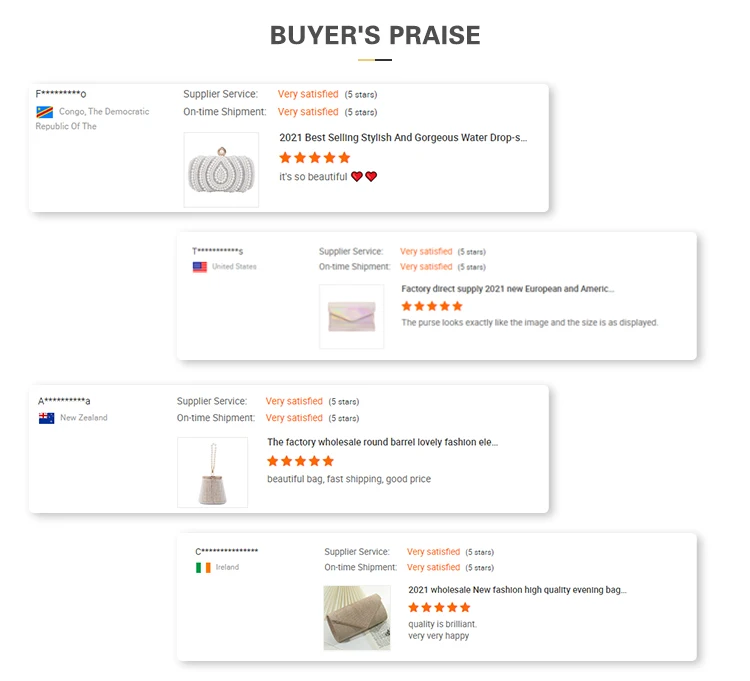750x681 pixels.
Task: Click the five-star rating under water drop bag
Action: point(315,158)
